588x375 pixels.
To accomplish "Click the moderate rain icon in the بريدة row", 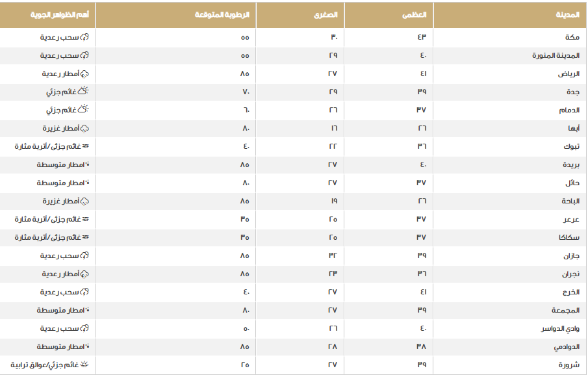I will (87, 165).
